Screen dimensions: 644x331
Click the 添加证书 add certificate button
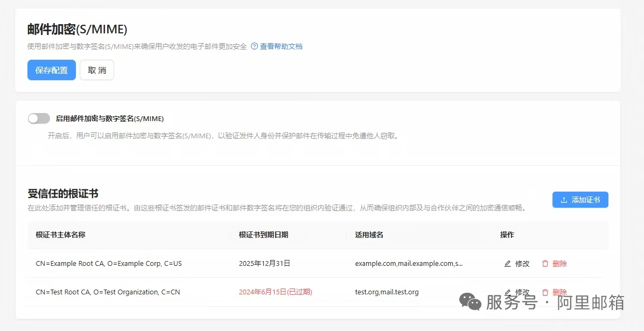coord(580,200)
